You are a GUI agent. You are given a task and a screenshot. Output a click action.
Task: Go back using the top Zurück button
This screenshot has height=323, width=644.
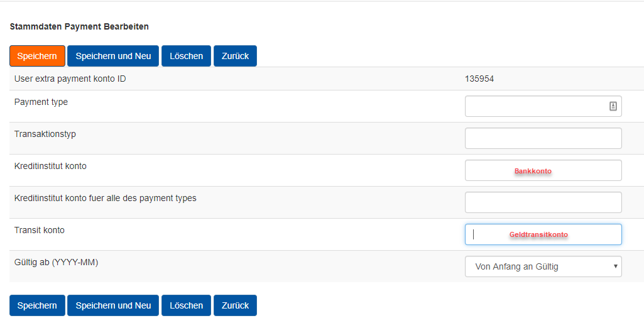[x=235, y=56]
